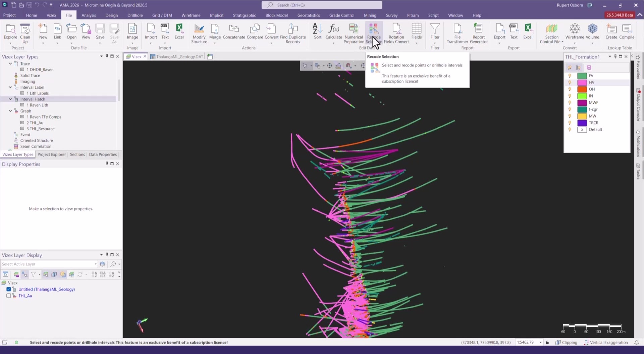Open the Drillhole ribbon tab
Image resolution: width=644 pixels, height=354 pixels.
click(x=135, y=15)
